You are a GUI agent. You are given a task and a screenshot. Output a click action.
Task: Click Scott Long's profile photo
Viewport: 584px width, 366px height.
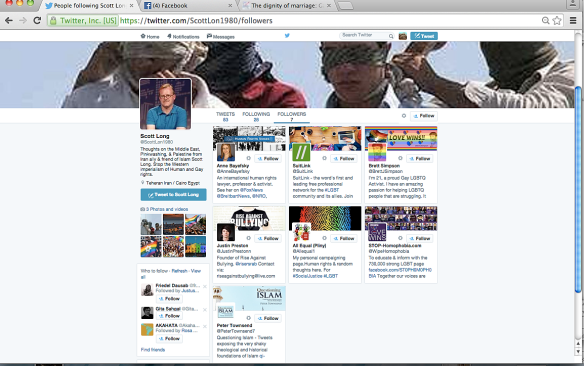[x=165, y=104]
